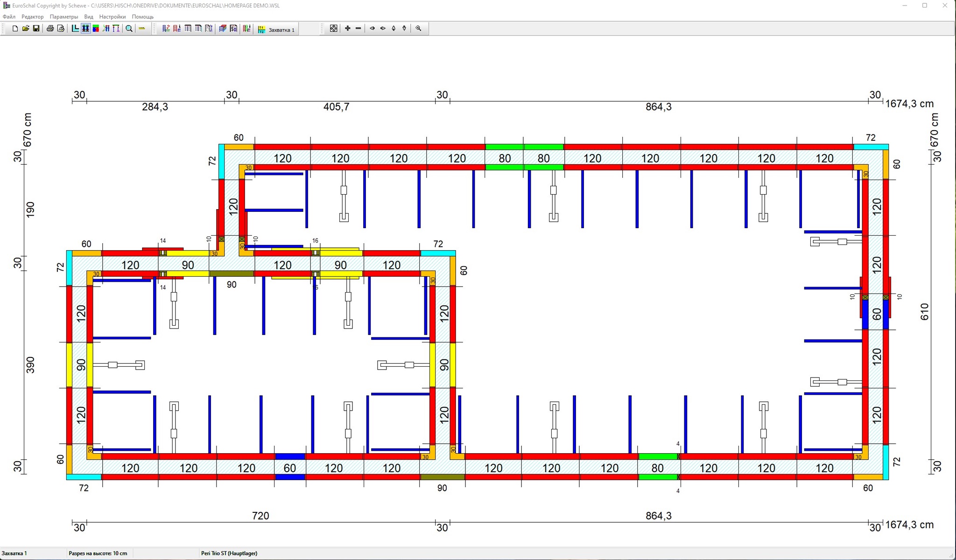
Task: Zoom in with the plus icon
Action: 347,28
